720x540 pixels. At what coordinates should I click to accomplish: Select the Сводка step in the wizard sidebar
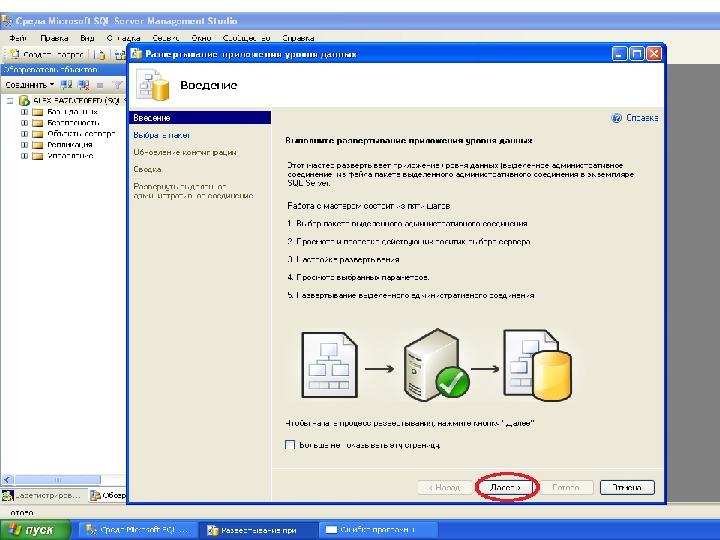coord(147,169)
